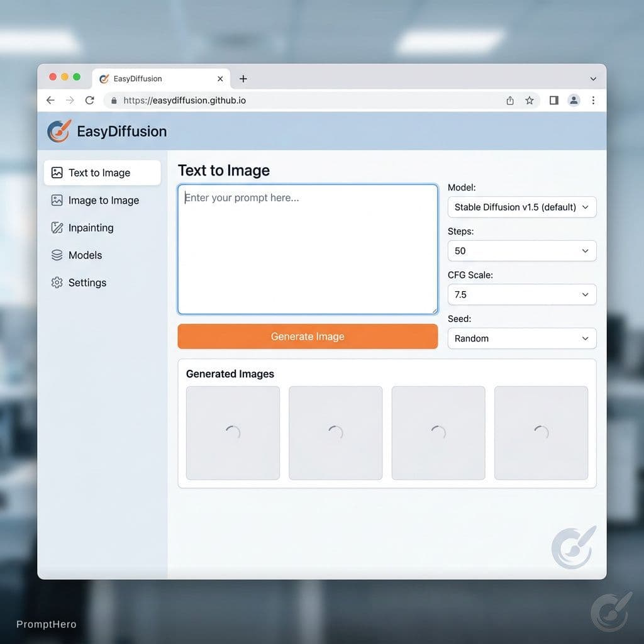
Task: Open the Text to Image section
Action: (x=103, y=172)
